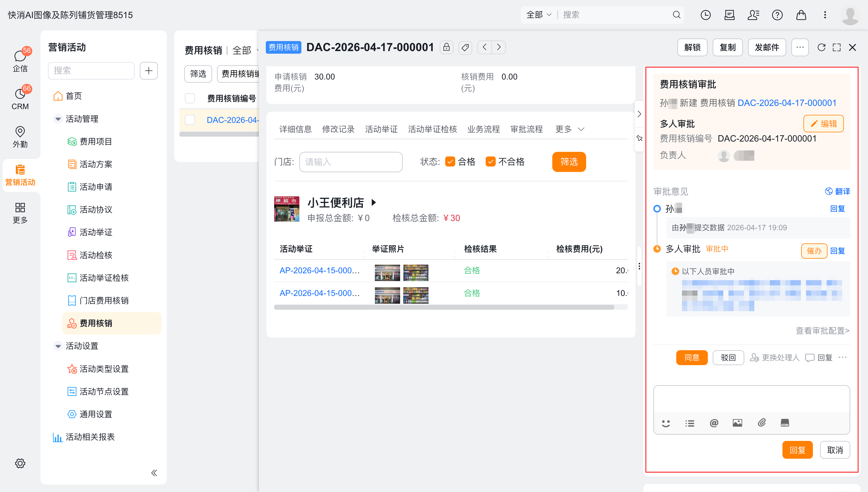Open the 更多 tabs dropdown

(570, 129)
